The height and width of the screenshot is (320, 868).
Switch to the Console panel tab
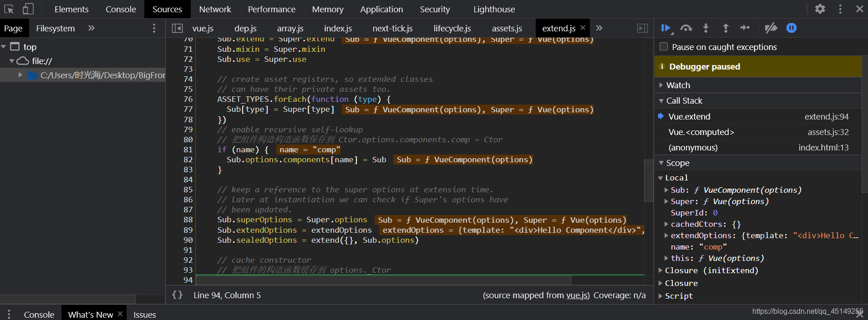click(121, 9)
